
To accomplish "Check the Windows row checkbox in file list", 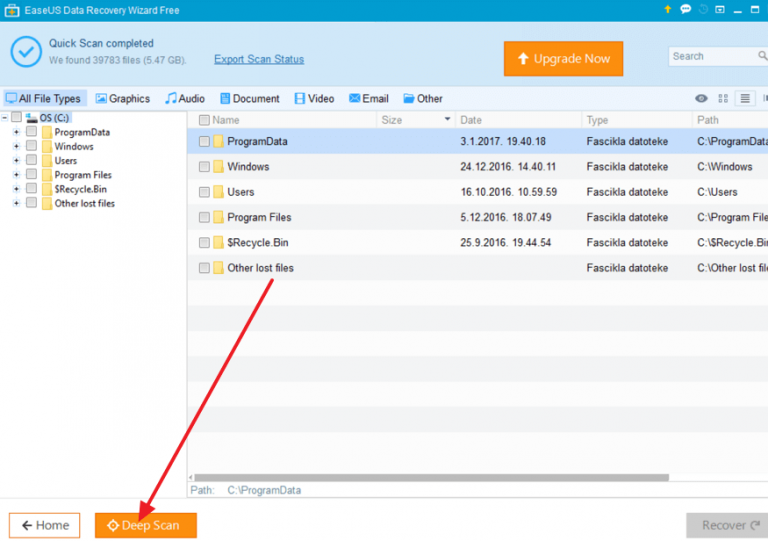I will point(204,166).
